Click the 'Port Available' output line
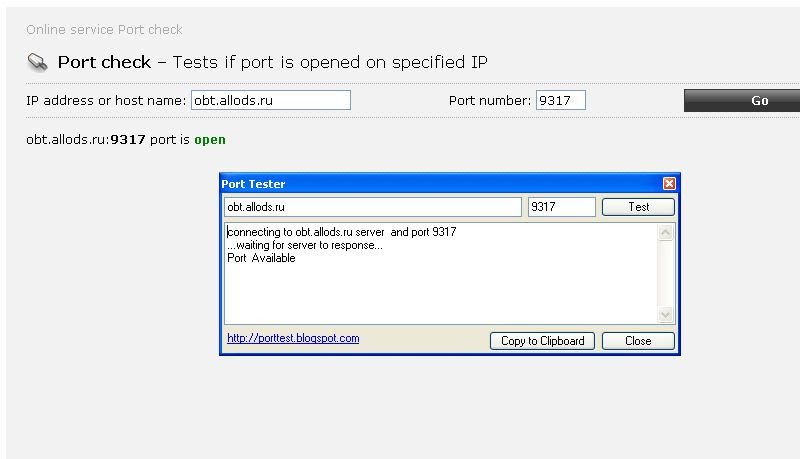Viewport: 800px width, 459px height. tap(261, 258)
